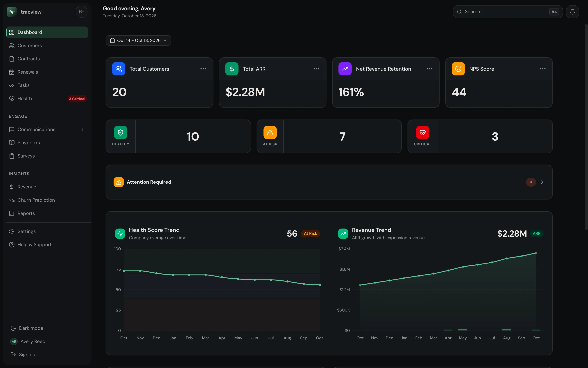
Task: Click the NPS Score smiley icon
Action: point(458,69)
